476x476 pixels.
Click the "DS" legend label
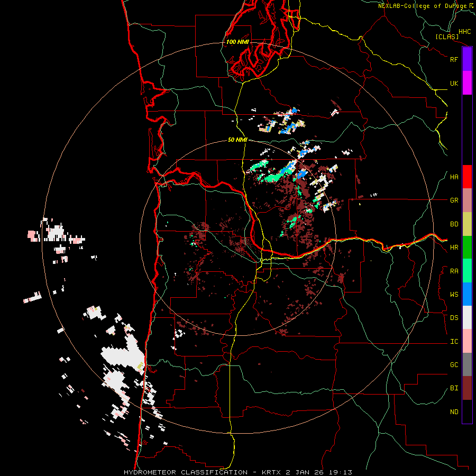(454, 318)
